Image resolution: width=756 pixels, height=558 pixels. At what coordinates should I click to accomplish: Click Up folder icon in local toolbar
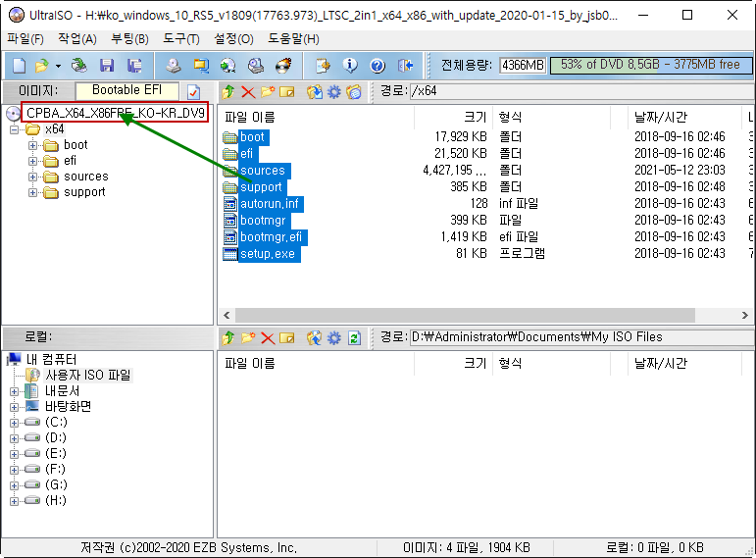[228, 338]
